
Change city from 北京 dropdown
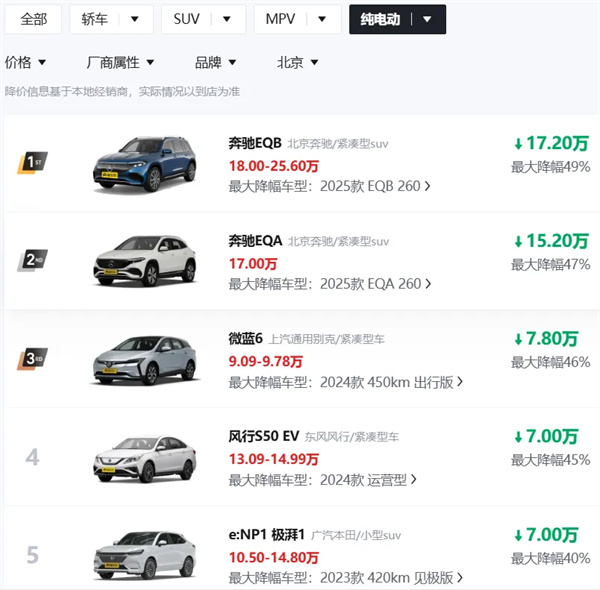pos(314,63)
